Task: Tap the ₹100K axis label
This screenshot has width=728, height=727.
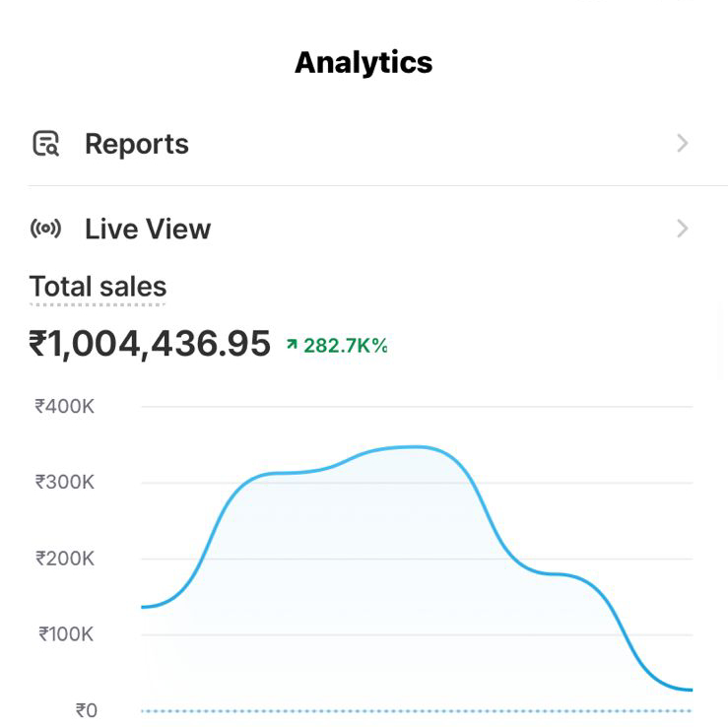Action: 66,634
